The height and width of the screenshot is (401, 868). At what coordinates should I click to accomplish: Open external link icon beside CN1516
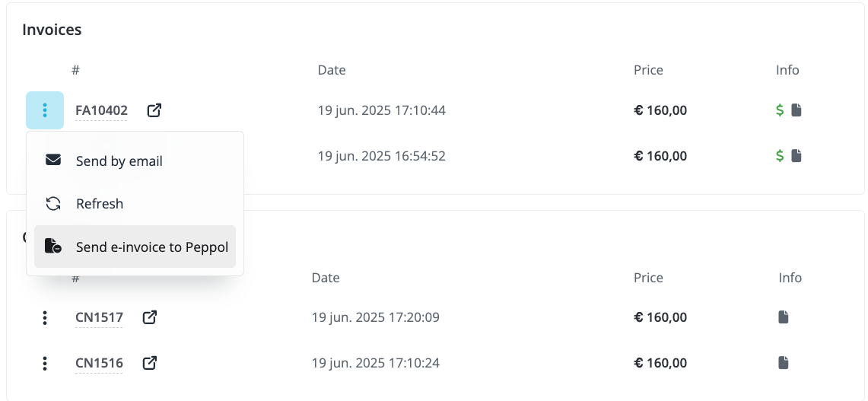coord(150,363)
